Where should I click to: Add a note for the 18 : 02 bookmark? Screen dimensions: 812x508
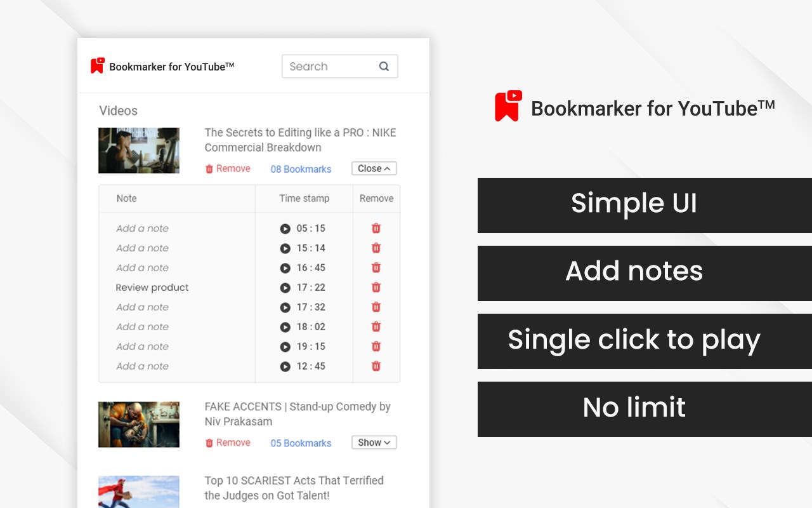(143, 326)
